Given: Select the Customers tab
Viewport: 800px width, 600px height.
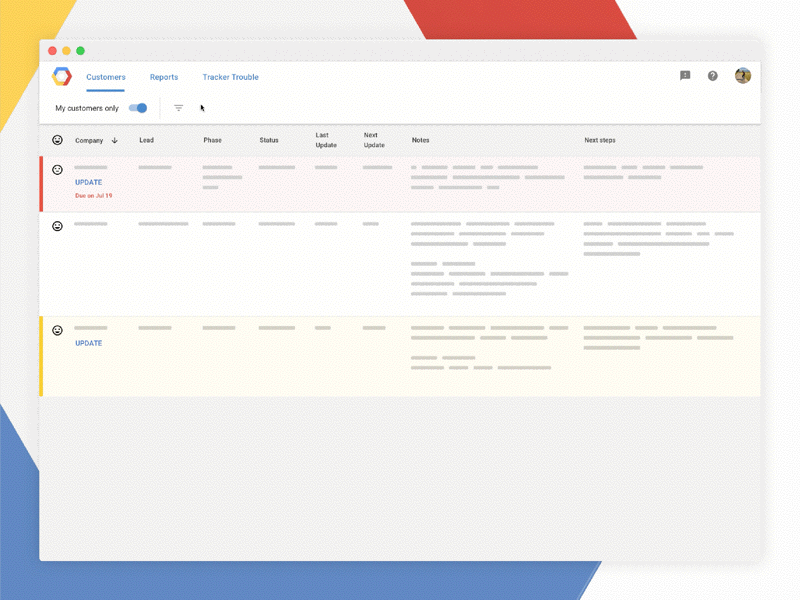Looking at the screenshot, I should [x=105, y=77].
